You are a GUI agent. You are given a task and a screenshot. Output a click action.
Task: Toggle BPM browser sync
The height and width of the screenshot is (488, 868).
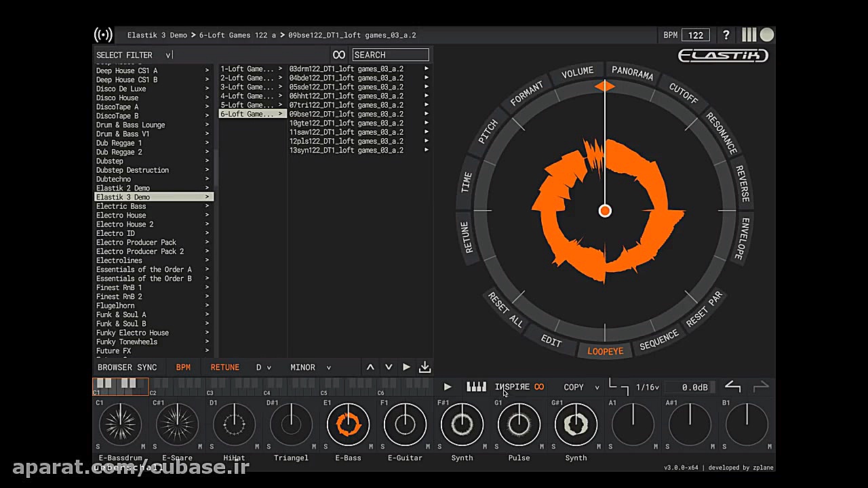tap(183, 367)
